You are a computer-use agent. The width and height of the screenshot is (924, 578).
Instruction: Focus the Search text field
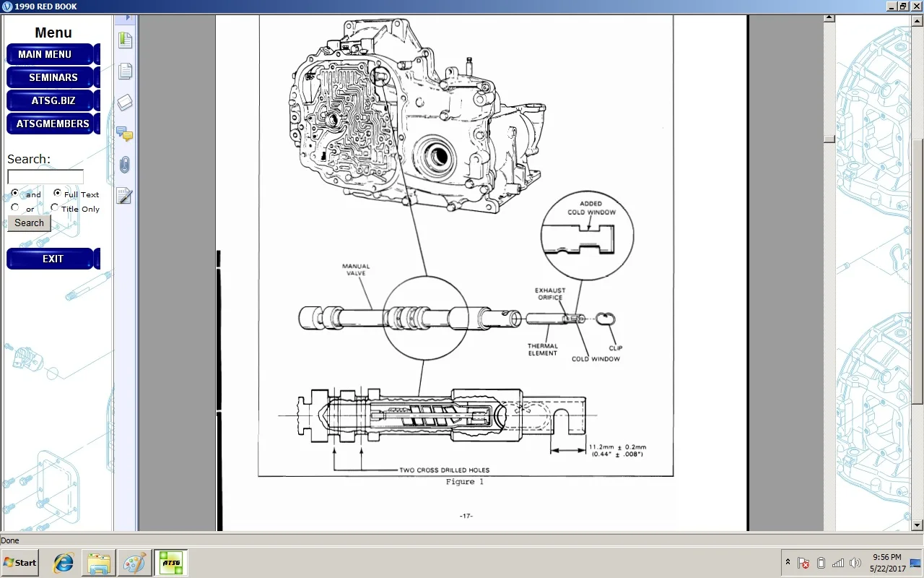click(x=45, y=177)
